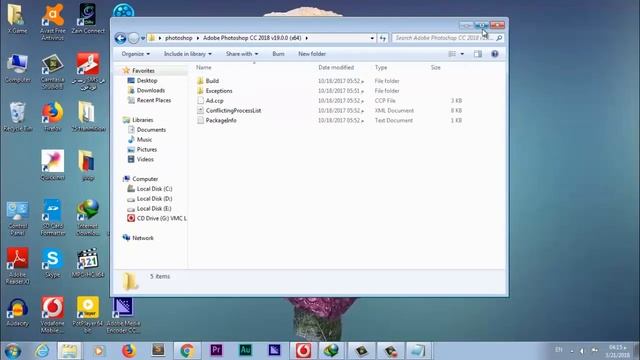
Task: Click the taskbar clock
Action: pos(617,351)
